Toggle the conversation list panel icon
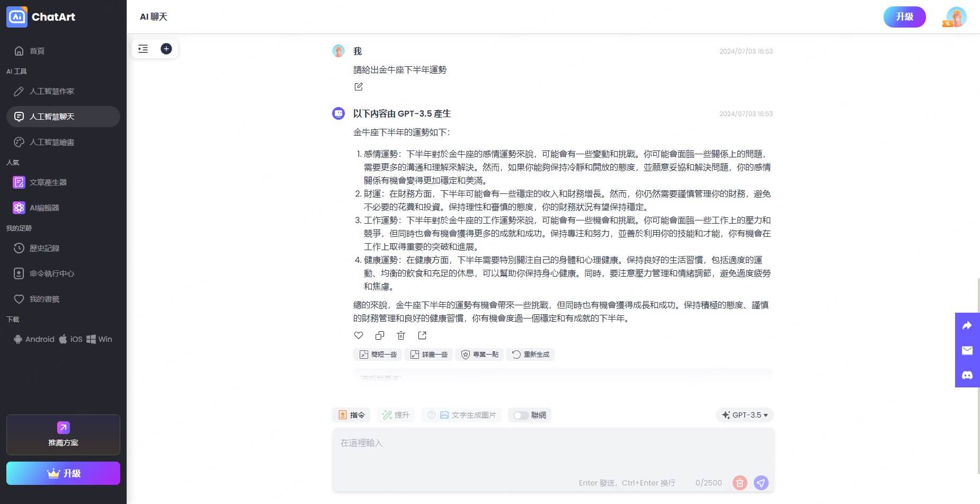This screenshot has width=980, height=504. (143, 49)
